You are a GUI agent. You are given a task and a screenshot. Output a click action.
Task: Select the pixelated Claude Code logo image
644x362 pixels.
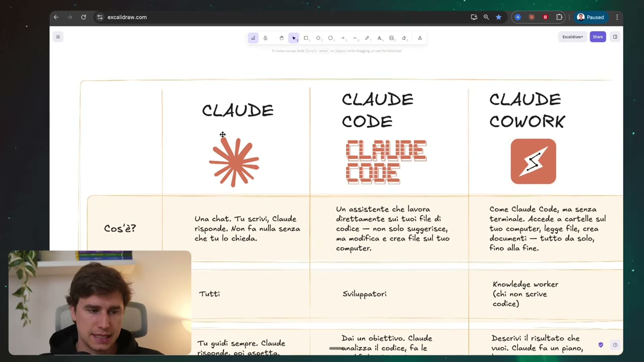point(386,162)
